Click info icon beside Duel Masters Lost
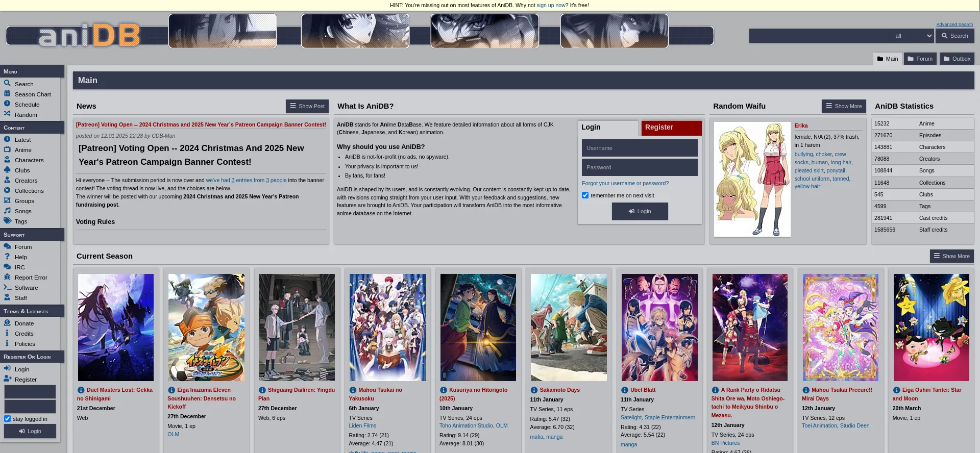Viewport: 980px width, 453px height. [81, 390]
